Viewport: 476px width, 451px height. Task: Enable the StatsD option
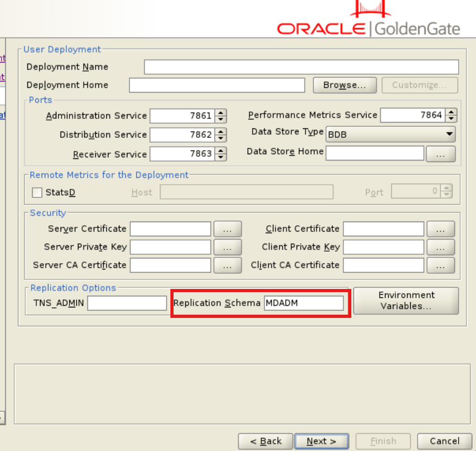[x=37, y=192]
